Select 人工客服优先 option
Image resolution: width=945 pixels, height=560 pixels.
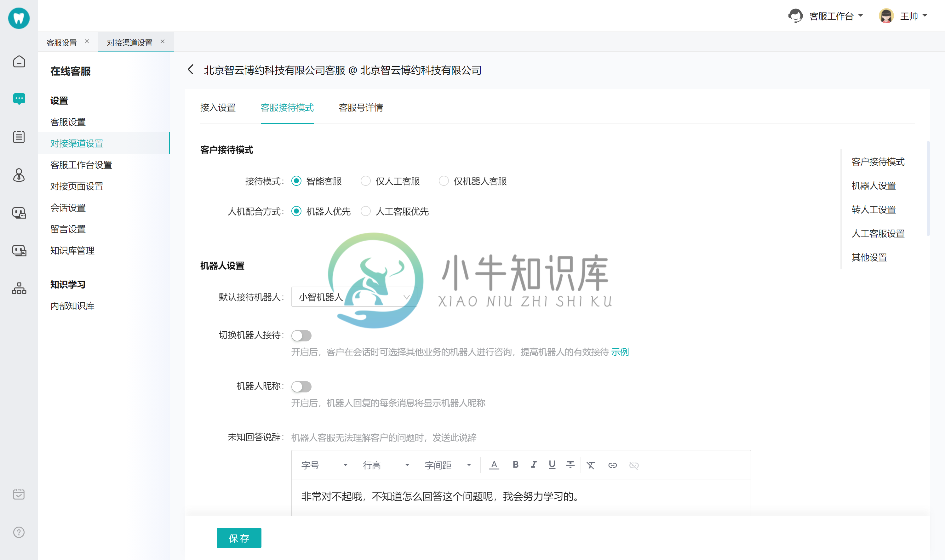tap(365, 211)
